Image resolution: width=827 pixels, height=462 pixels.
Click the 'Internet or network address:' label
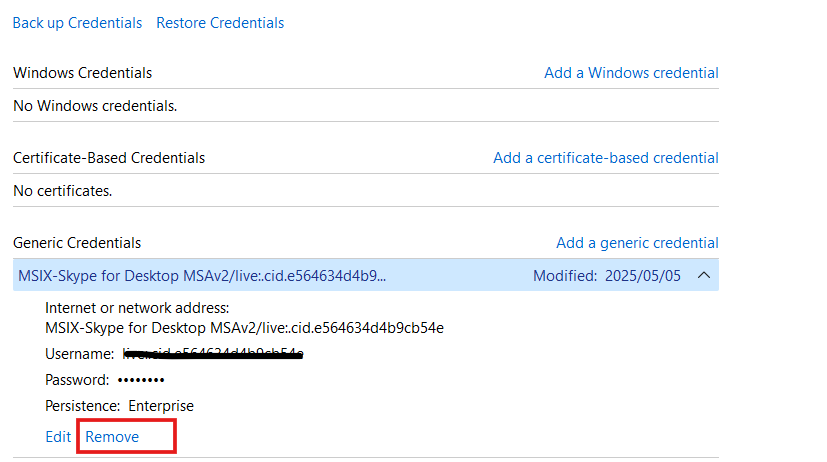[137, 308]
